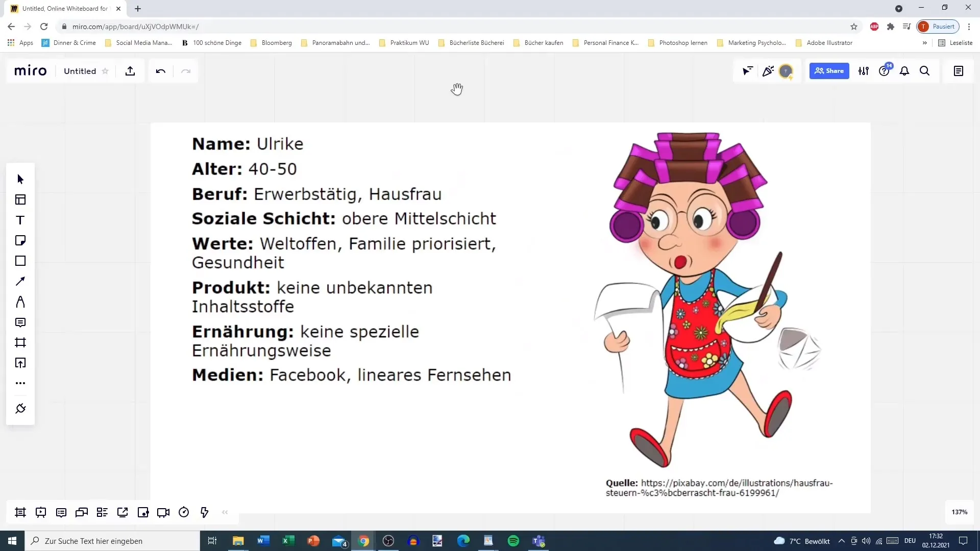Open the Praktikum WU bookmark folder
The image size is (980, 551).
pos(404,43)
